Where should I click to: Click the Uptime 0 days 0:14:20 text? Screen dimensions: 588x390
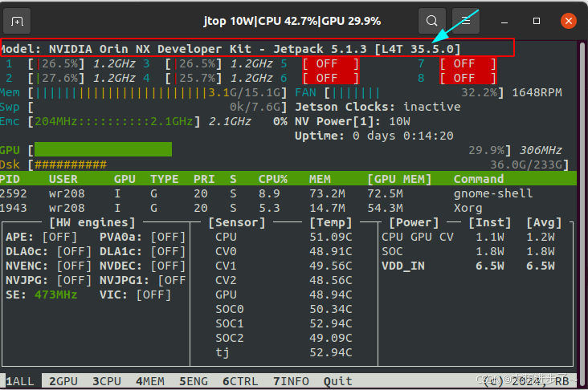tap(374, 136)
